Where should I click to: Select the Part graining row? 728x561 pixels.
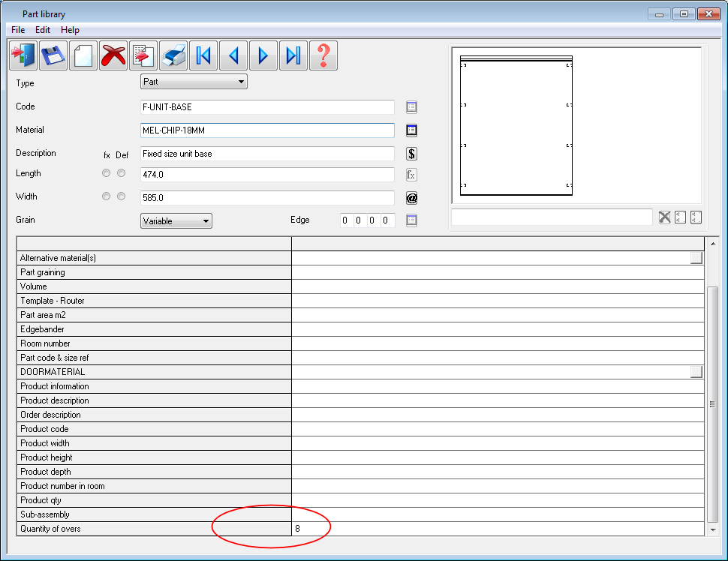pyautogui.click(x=360, y=272)
